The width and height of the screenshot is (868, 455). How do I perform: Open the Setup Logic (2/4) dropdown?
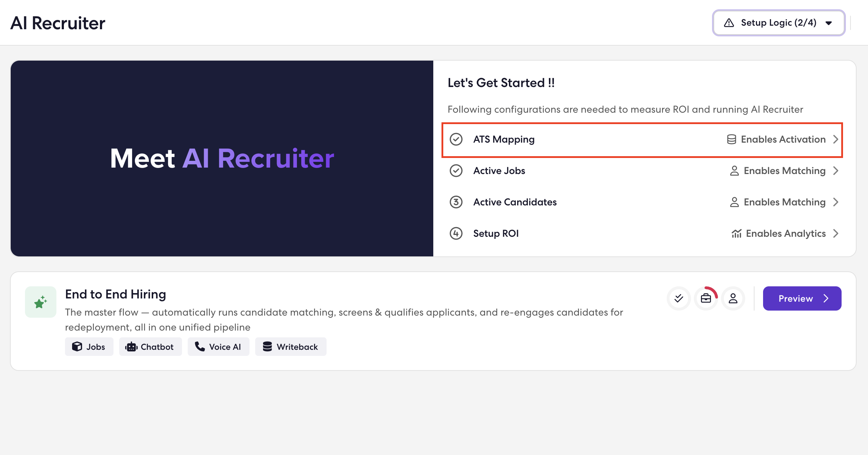click(779, 23)
